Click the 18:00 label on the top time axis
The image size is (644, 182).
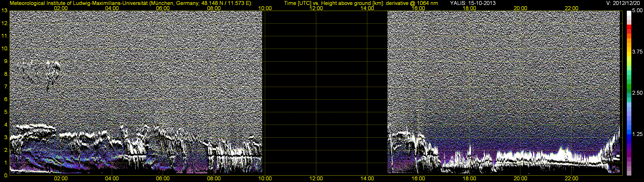tap(469, 8)
